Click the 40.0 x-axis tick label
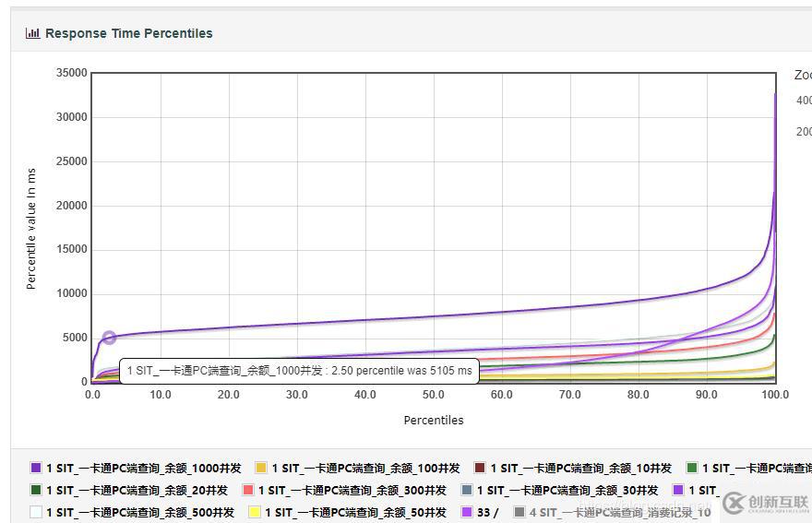 click(x=365, y=395)
